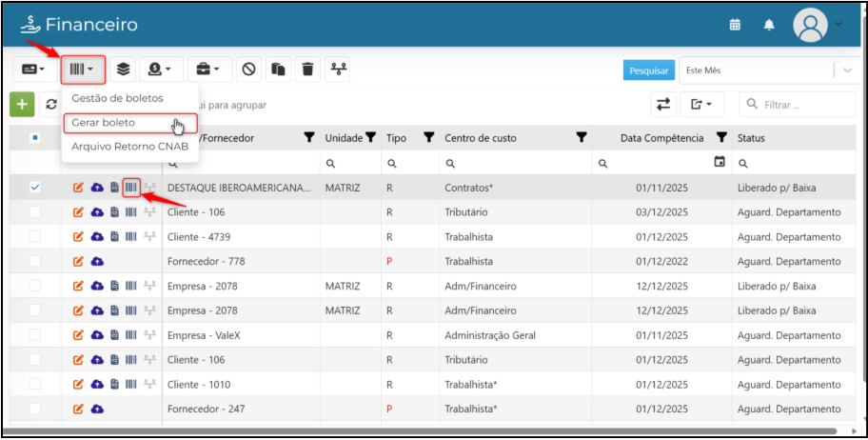Click the swap arrows button
Screen dimensions: 868x440
coord(663,104)
